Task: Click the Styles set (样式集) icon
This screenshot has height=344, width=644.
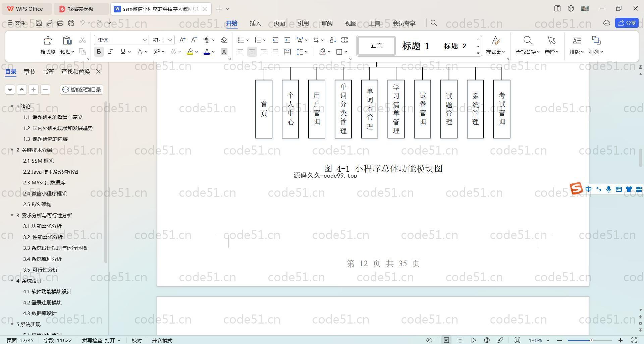Action: pos(495,41)
